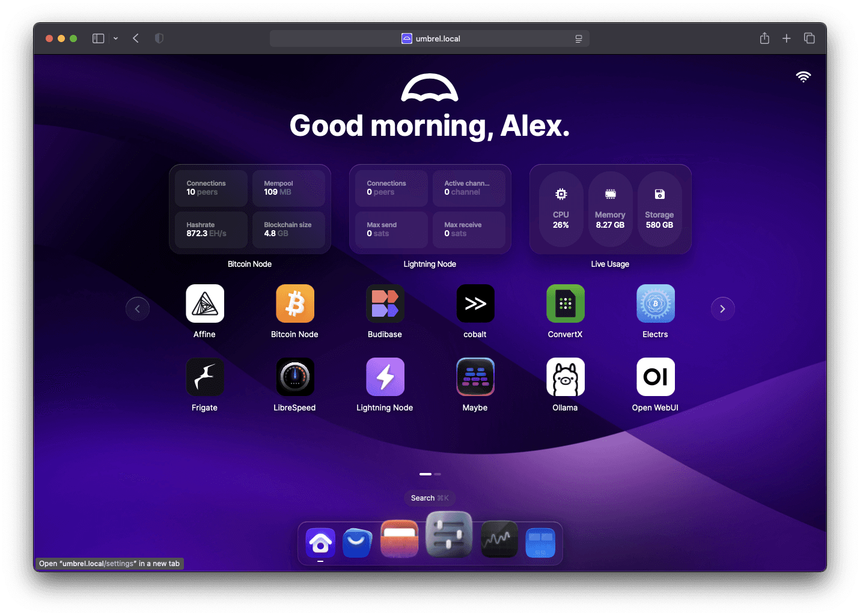The width and height of the screenshot is (860, 616).
Task: Expand the sidebar tab group dropdown
Action: tap(115, 38)
